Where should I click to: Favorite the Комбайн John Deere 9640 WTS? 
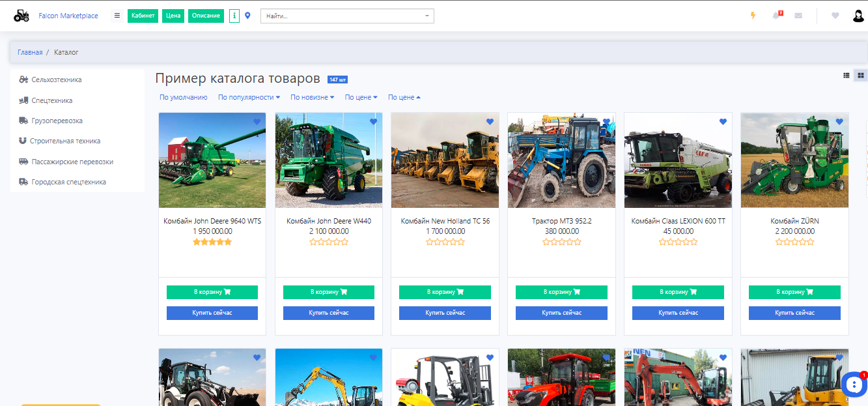(257, 122)
